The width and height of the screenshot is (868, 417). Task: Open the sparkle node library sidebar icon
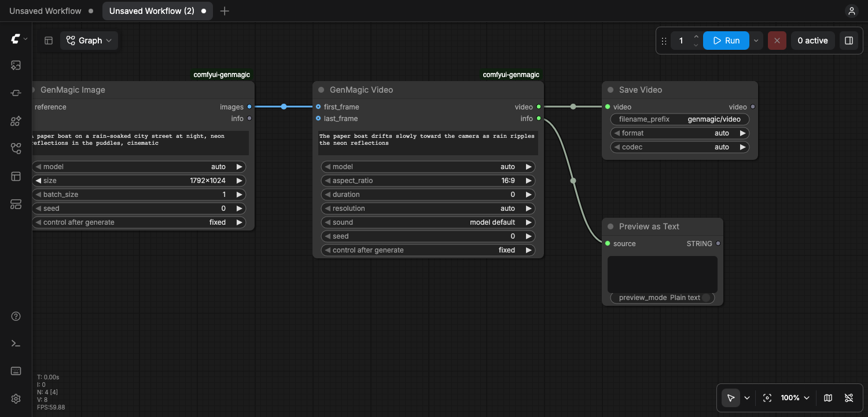(16, 121)
